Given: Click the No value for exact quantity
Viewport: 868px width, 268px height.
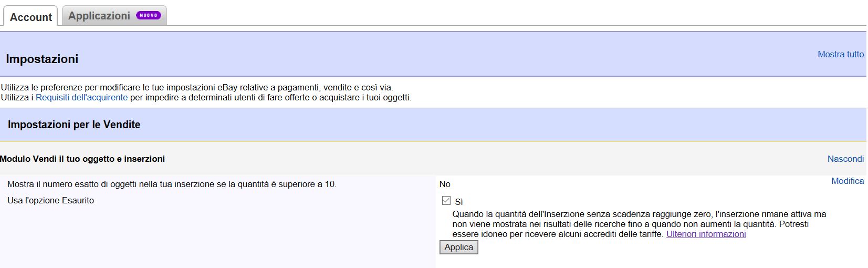Looking at the screenshot, I should coord(445,184).
